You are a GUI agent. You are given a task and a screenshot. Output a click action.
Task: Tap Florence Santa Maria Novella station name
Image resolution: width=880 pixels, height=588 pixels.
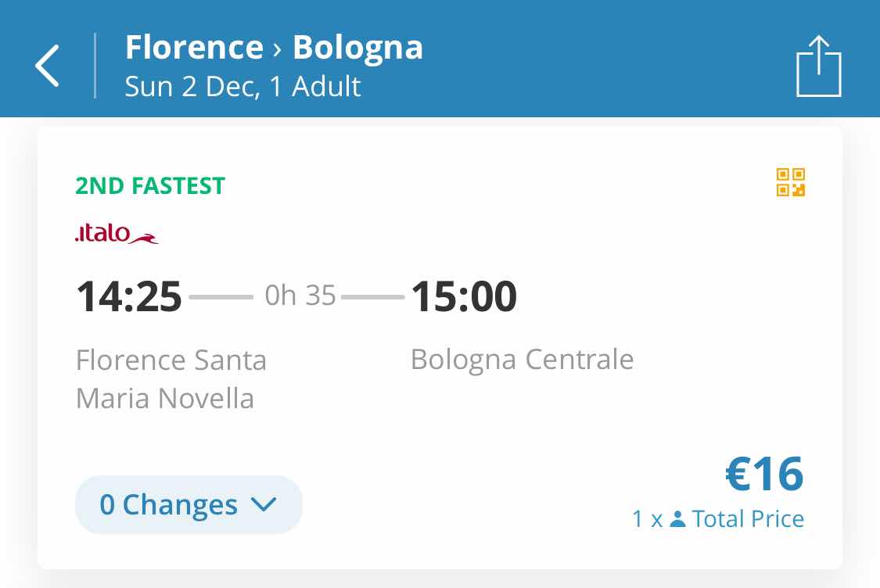[x=171, y=379]
